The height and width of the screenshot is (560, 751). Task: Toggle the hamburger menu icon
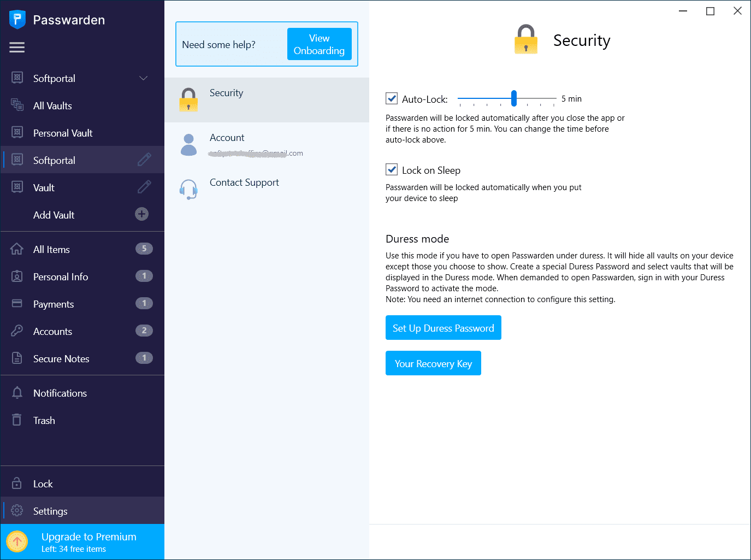17,48
